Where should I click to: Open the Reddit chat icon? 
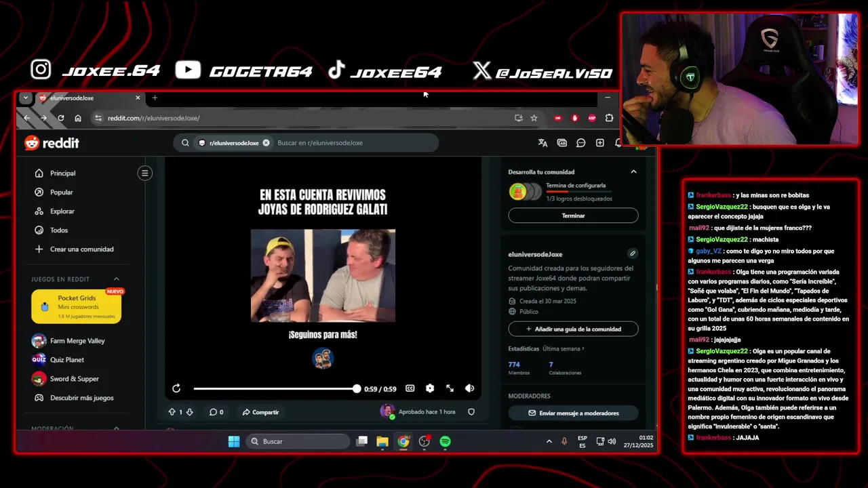pos(580,143)
